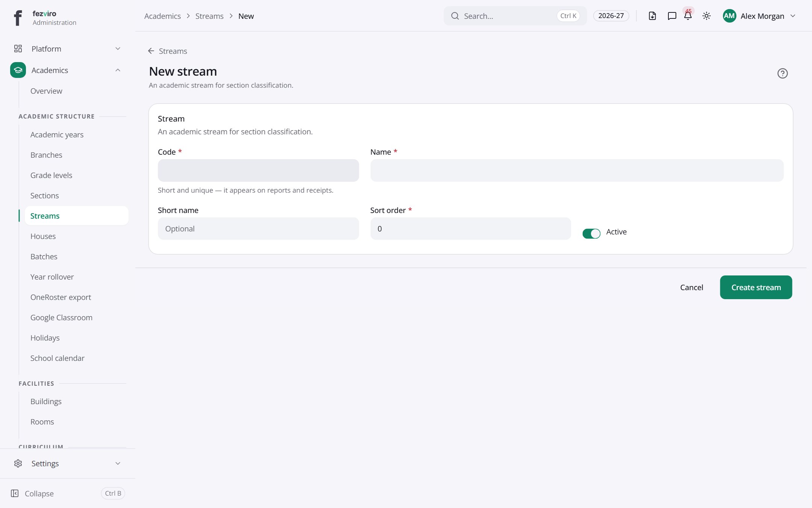Click the Create stream button
This screenshot has height=508, width=812.
(756, 287)
